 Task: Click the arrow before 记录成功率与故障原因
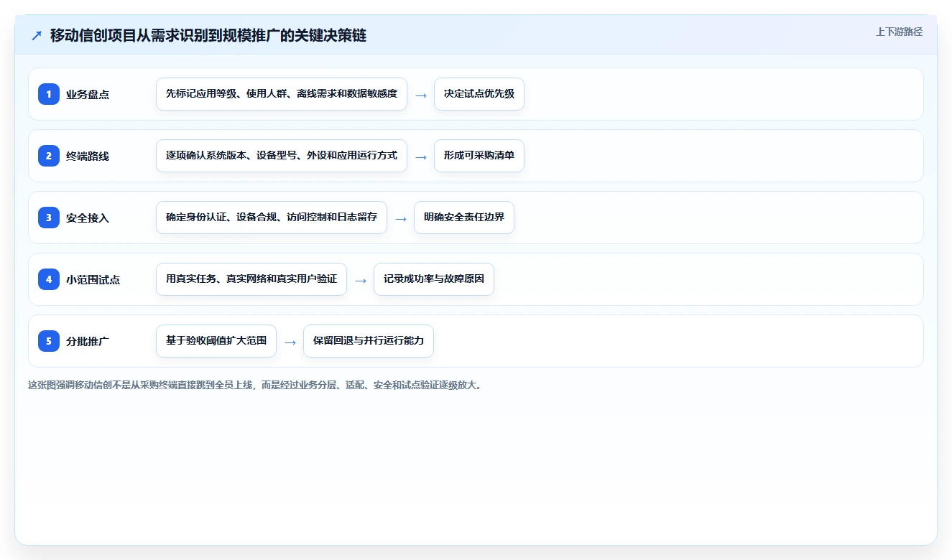click(x=361, y=280)
